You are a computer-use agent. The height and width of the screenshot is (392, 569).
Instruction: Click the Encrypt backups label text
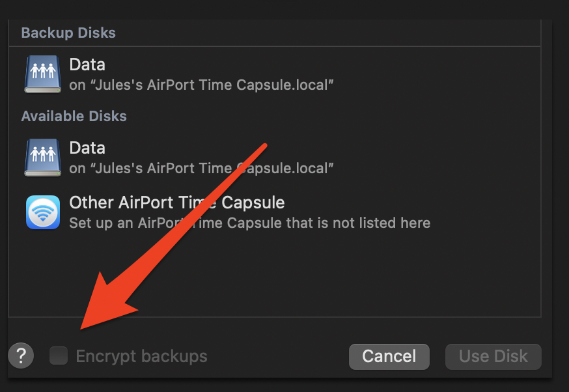141,356
